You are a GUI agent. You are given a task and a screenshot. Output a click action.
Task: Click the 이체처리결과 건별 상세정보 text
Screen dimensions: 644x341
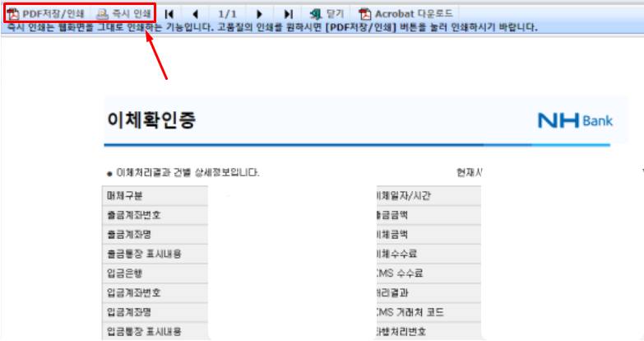(x=188, y=172)
